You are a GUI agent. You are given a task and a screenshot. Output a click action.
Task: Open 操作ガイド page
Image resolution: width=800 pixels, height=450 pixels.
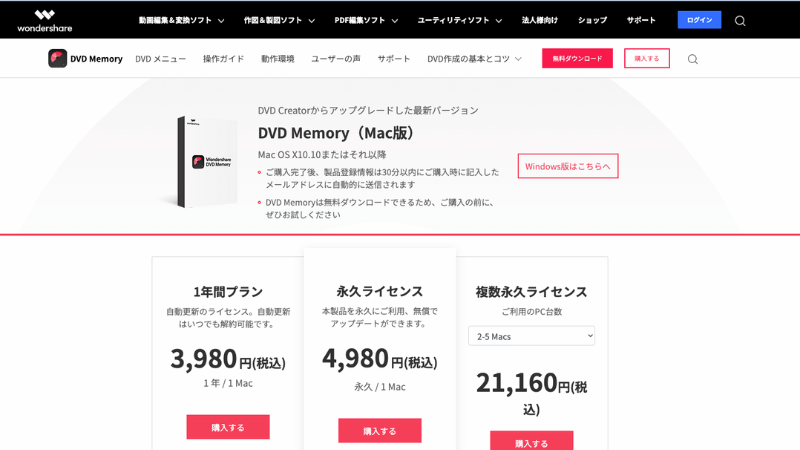coord(223,59)
